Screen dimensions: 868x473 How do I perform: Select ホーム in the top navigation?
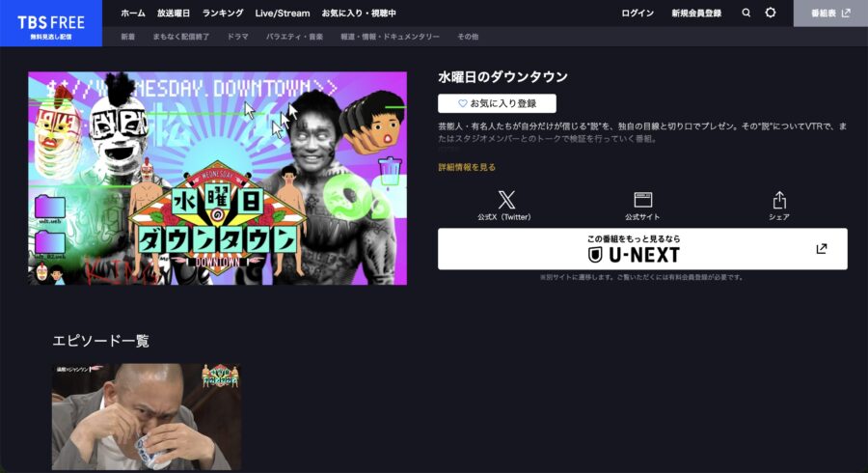133,14
